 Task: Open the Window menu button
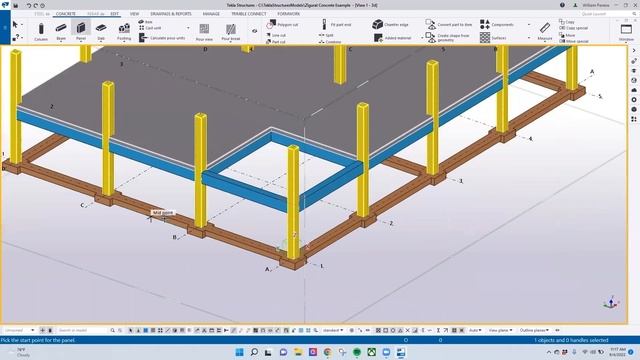(626, 32)
